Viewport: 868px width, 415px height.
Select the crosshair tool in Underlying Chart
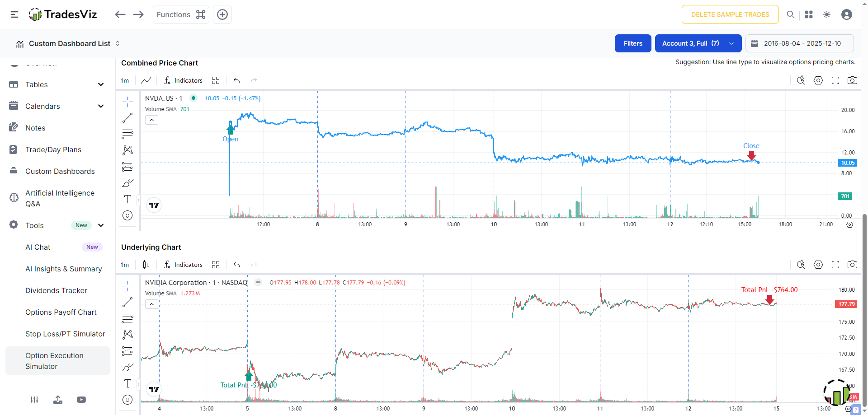pos(127,286)
